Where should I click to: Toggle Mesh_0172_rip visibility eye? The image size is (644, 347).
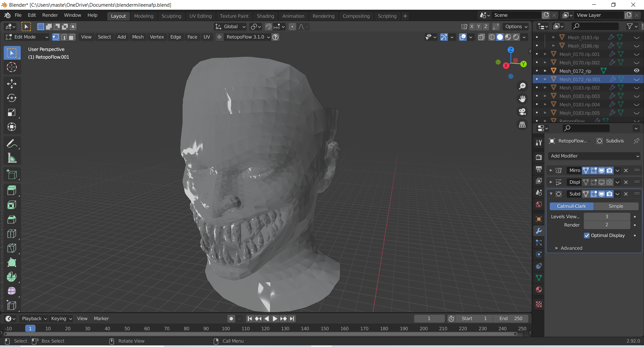pos(636,71)
